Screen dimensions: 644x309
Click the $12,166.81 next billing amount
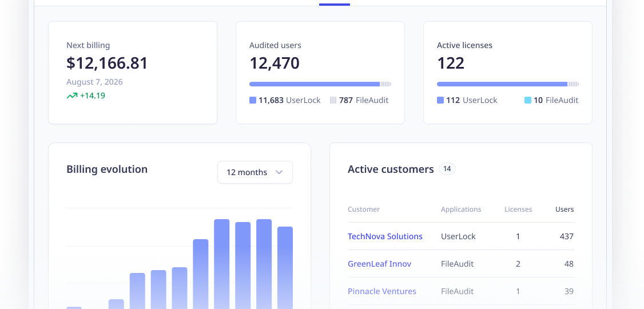click(x=107, y=64)
